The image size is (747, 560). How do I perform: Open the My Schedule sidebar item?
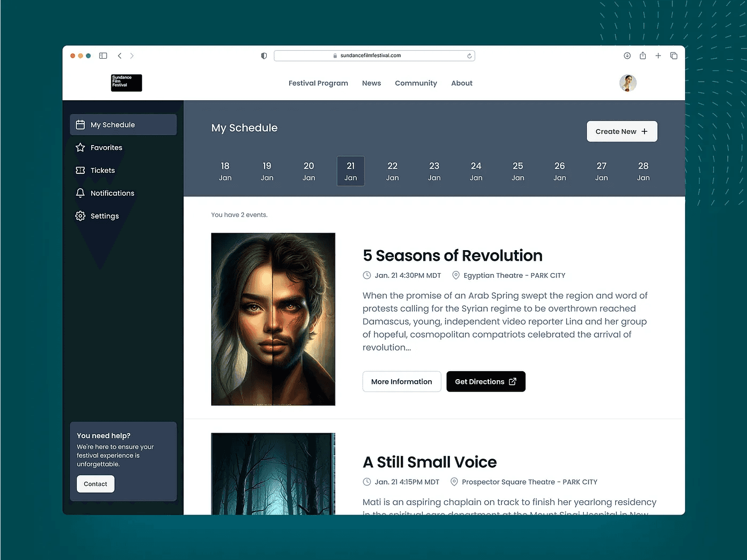[123, 125]
